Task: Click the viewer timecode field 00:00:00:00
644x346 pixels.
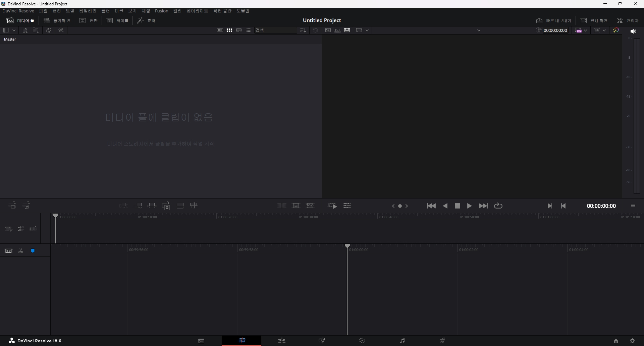Action: tap(555, 30)
